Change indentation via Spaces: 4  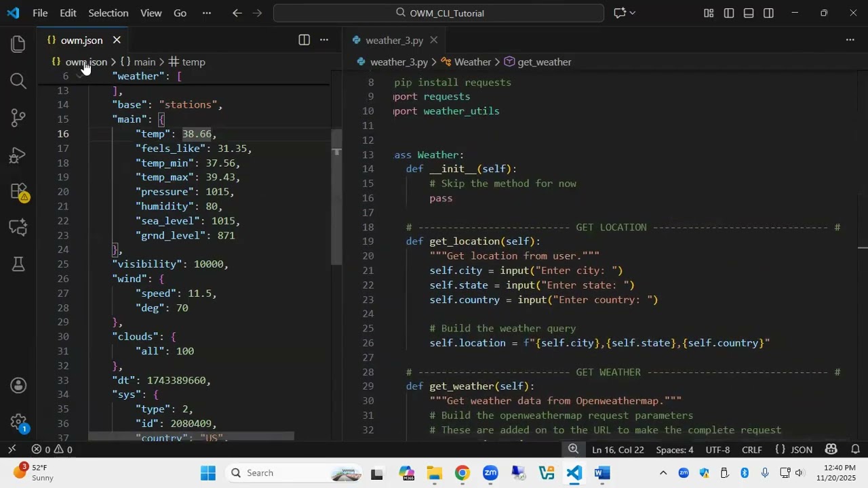tap(675, 450)
